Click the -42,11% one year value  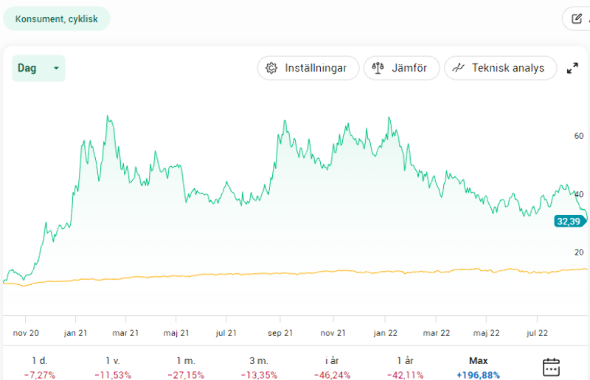(405, 375)
